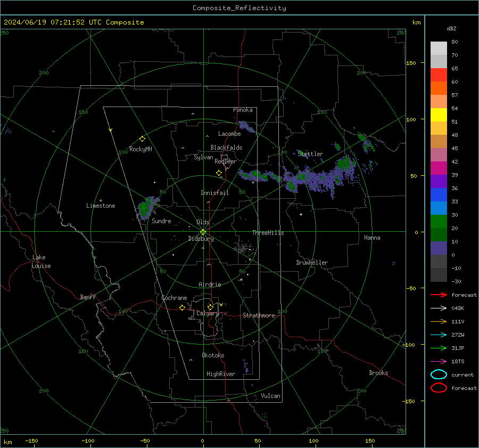Click the Strathmore town label
The height and width of the screenshot is (448, 479).
point(259,315)
